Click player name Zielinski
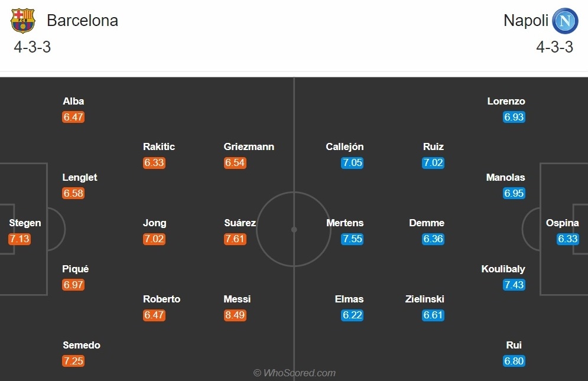 pos(425,299)
